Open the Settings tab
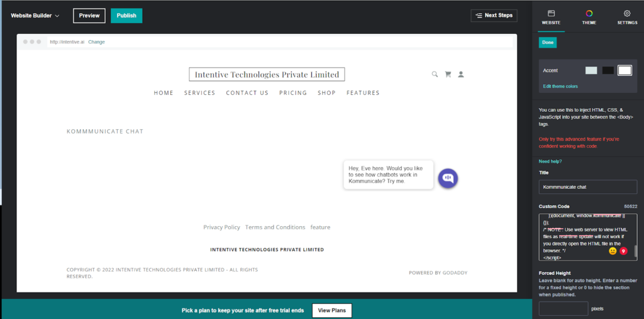644x319 pixels. [627, 18]
